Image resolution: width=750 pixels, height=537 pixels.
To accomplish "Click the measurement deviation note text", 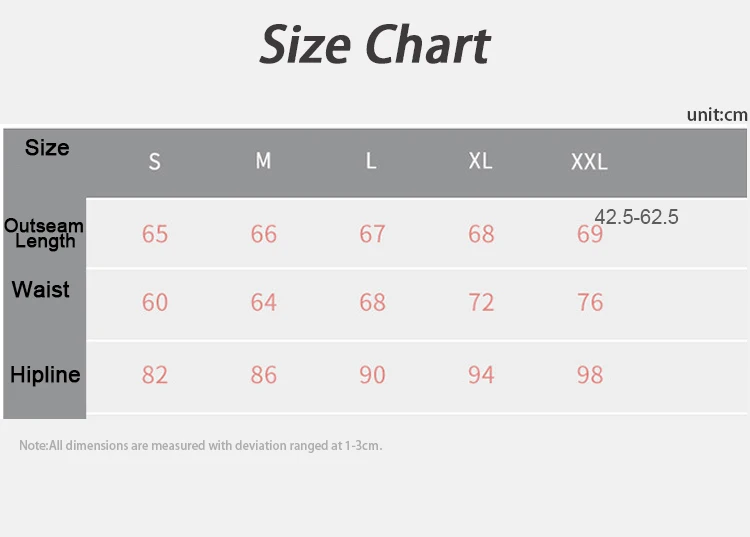I will pos(200,446).
